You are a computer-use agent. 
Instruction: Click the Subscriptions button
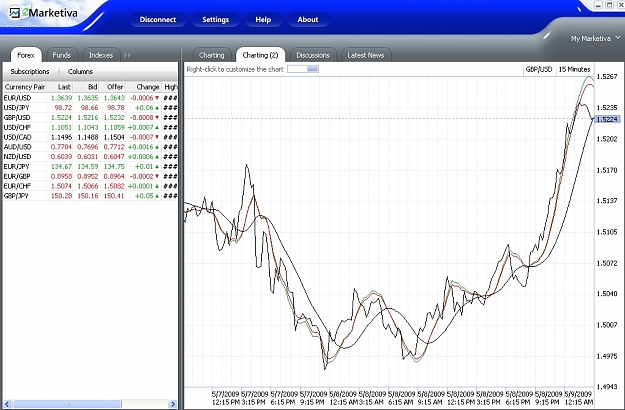[30, 72]
